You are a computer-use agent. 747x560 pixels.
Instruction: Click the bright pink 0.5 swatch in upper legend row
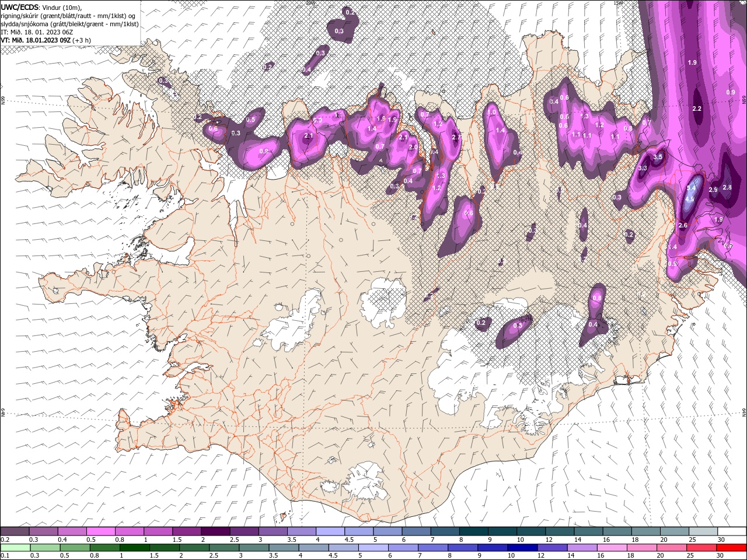coord(100,531)
